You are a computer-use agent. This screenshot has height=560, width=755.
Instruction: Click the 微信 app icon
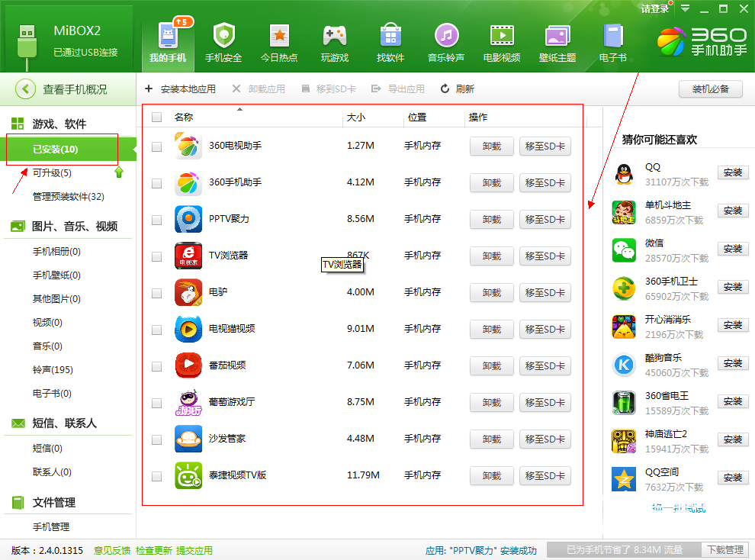pyautogui.click(x=624, y=250)
